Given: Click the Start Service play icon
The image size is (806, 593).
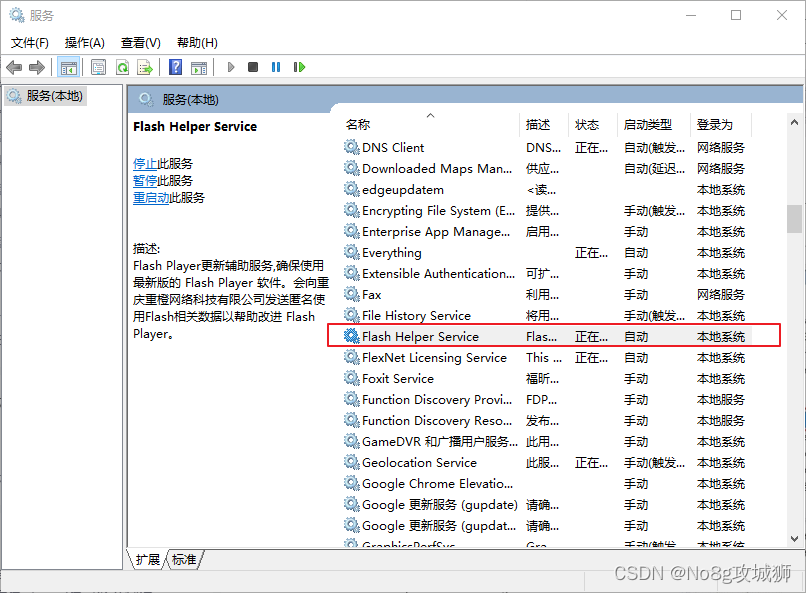Looking at the screenshot, I should 231,67.
